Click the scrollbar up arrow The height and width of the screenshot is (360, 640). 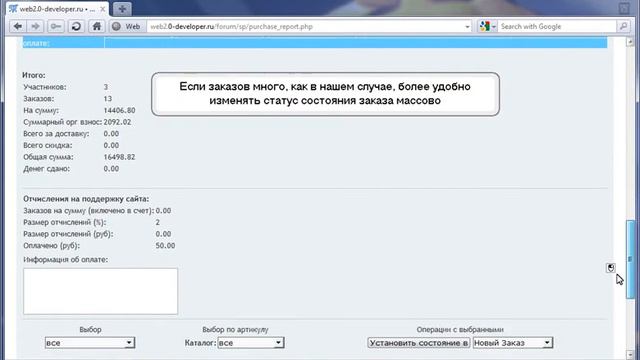pyautogui.click(x=630, y=42)
